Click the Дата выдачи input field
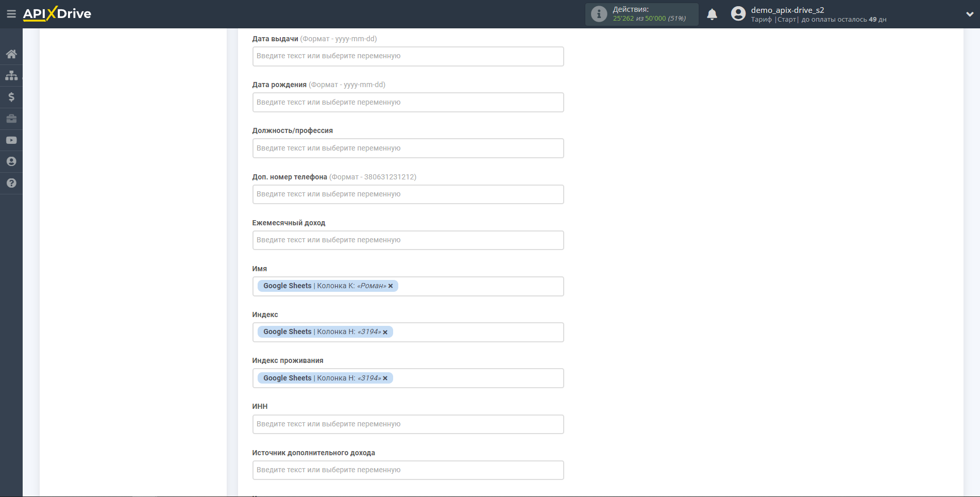 pyautogui.click(x=408, y=56)
